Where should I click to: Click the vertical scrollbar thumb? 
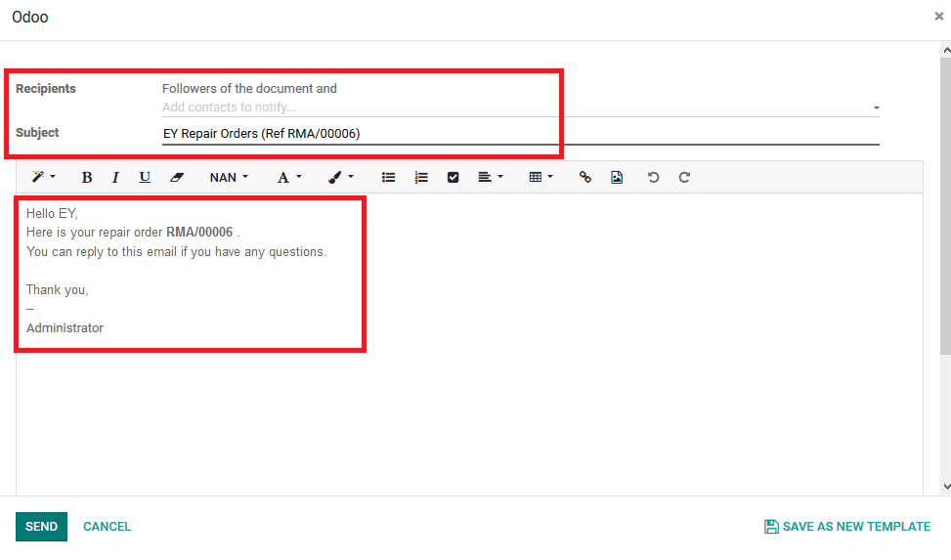945,206
